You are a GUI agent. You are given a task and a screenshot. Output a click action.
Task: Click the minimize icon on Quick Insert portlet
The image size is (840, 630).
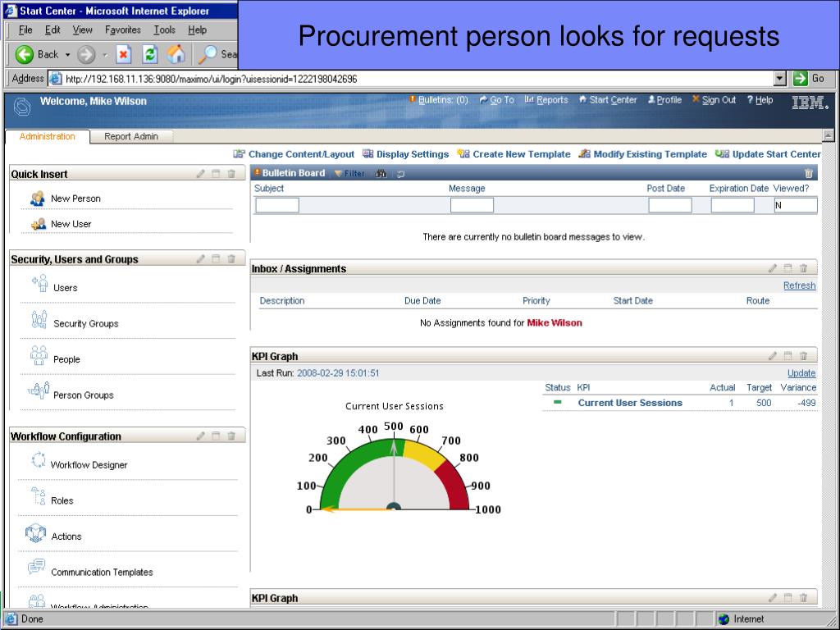click(216, 174)
